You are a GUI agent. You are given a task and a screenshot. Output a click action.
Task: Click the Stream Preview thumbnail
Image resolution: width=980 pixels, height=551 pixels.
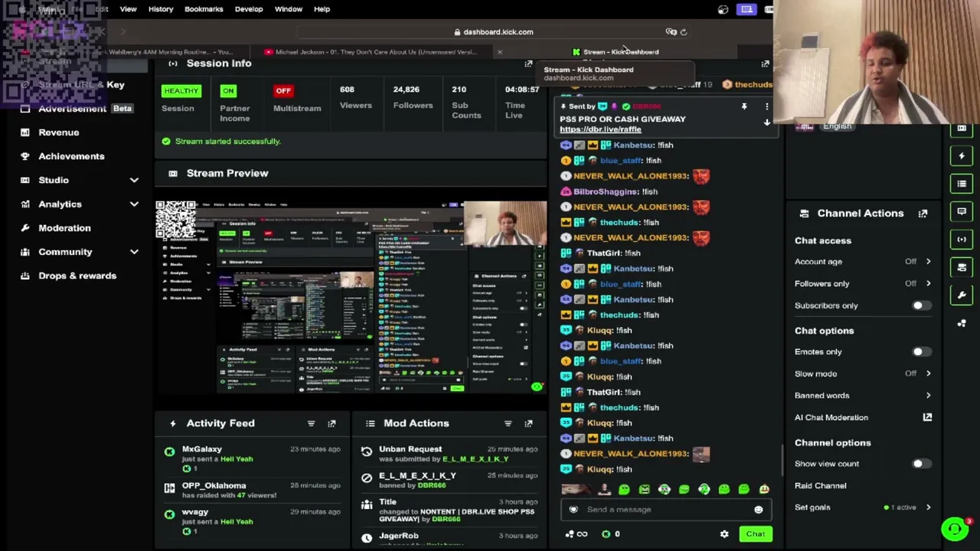[351, 298]
